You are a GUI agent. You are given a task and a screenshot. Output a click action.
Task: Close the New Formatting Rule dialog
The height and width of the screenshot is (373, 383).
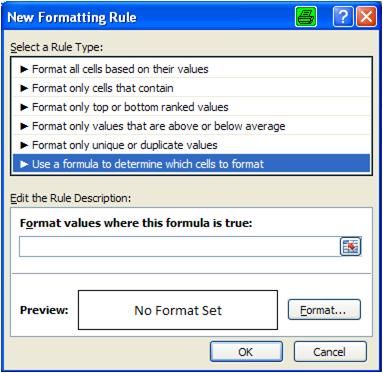366,17
